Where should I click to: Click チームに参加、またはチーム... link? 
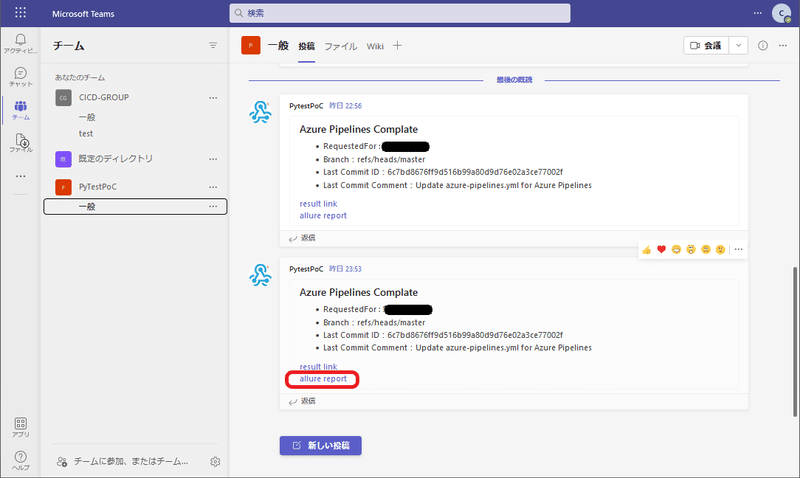(131, 461)
